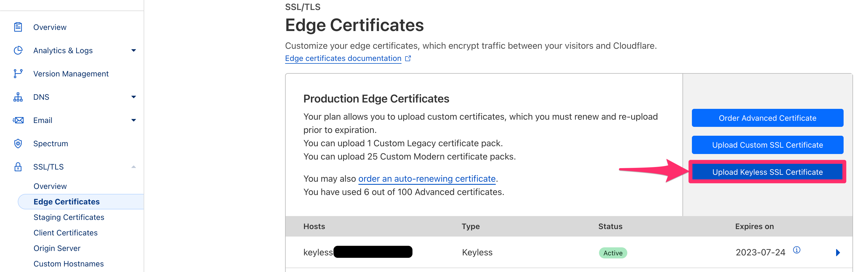Click the info icon beside expiry date
The height and width of the screenshot is (272, 868).
[x=796, y=250]
